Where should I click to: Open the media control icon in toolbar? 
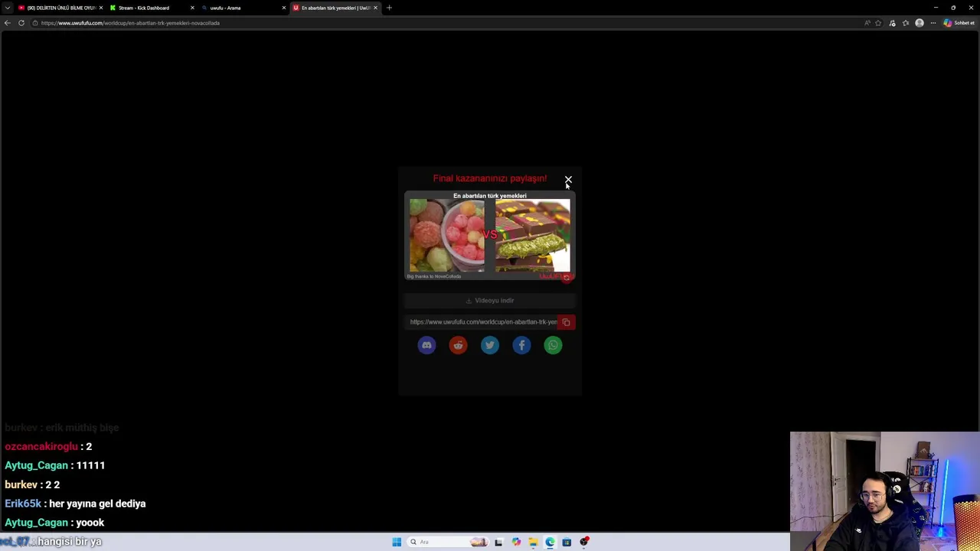pyautogui.click(x=892, y=23)
